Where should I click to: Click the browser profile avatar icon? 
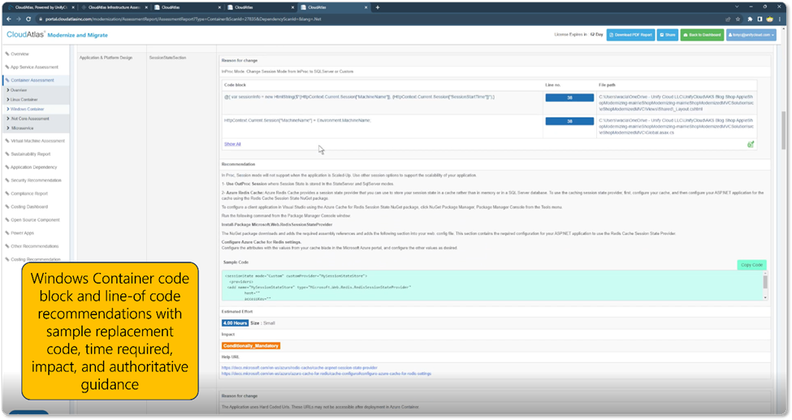pyautogui.click(x=770, y=19)
